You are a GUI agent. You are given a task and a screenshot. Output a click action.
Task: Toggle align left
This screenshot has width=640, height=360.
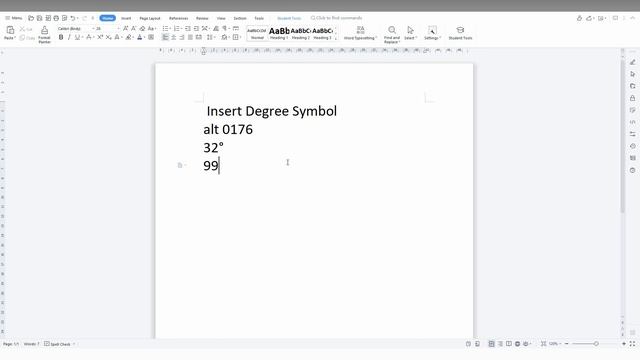[x=165, y=37]
